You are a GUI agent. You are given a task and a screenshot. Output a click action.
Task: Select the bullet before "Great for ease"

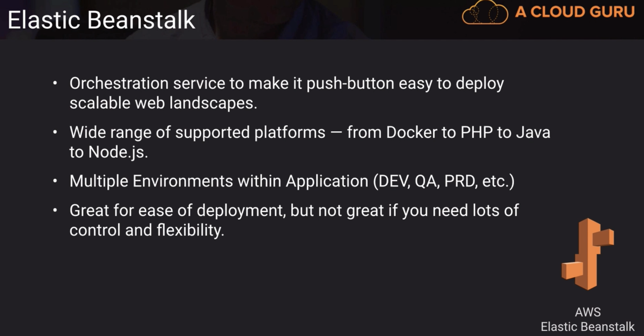[x=55, y=210]
